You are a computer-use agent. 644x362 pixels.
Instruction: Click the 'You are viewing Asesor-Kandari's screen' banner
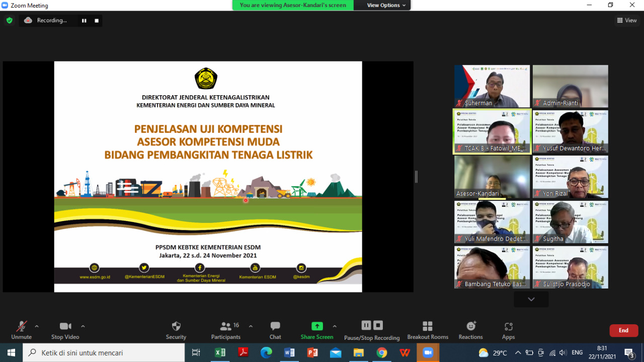293,5
